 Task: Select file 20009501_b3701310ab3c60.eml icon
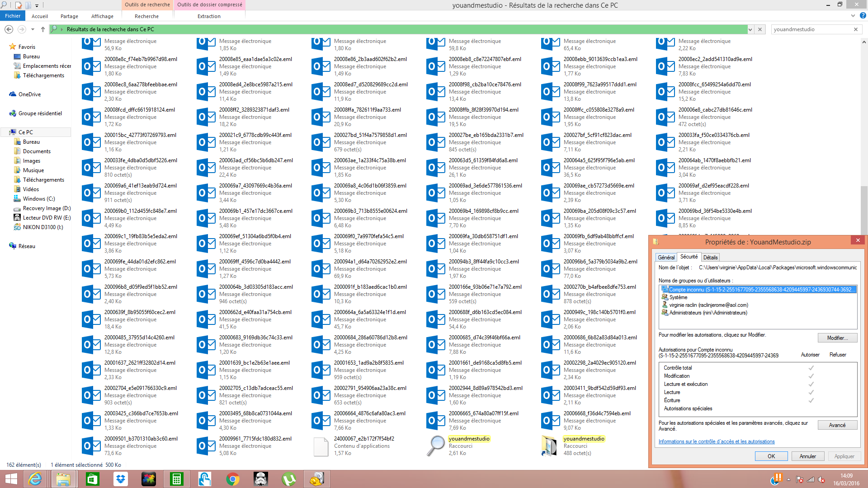91,446
